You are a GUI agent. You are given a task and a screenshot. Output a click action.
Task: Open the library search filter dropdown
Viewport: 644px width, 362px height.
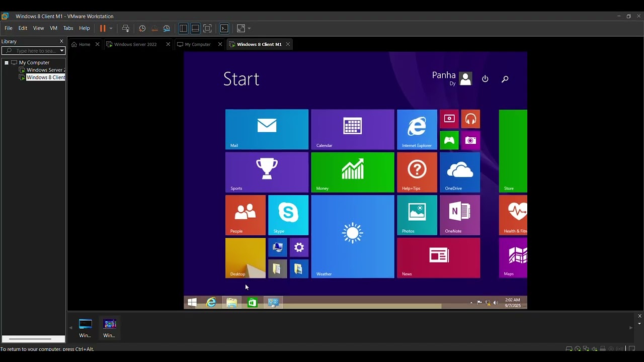[x=62, y=51]
